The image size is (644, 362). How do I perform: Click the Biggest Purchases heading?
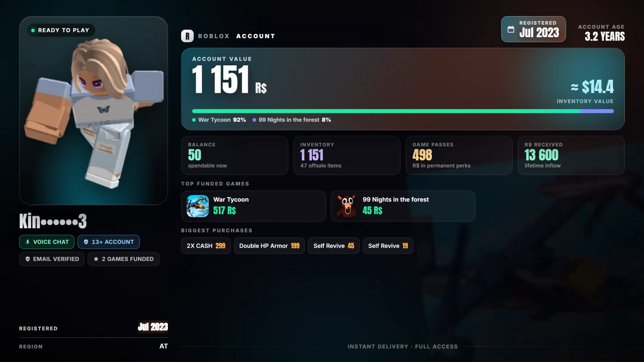(217, 231)
